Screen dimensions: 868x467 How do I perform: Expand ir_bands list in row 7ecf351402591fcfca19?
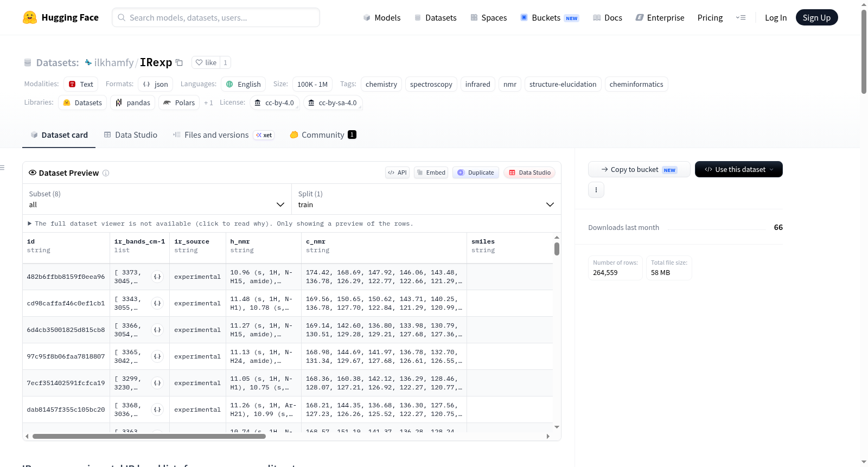(157, 383)
